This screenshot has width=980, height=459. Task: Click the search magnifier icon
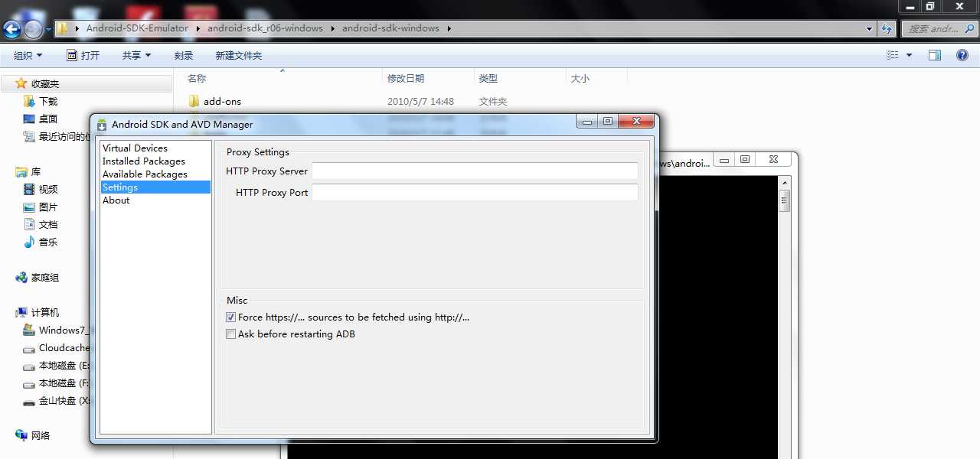969,29
